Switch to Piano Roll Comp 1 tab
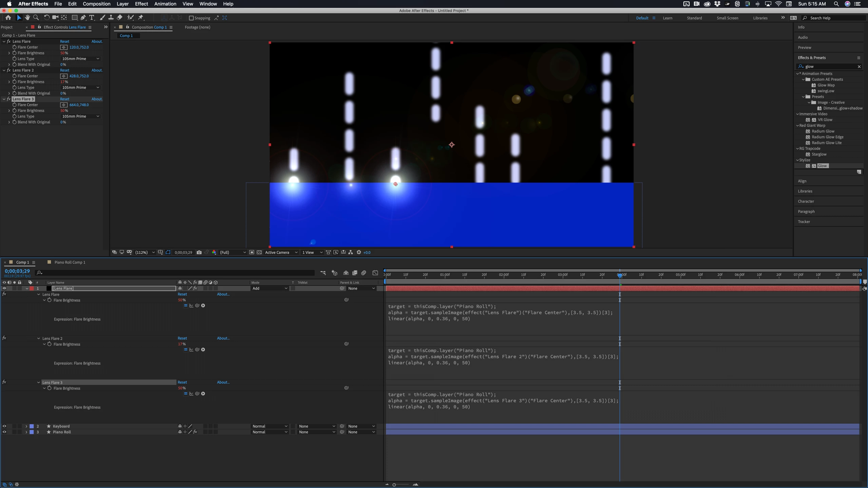Screen dimensions: 868x488 (70, 262)
